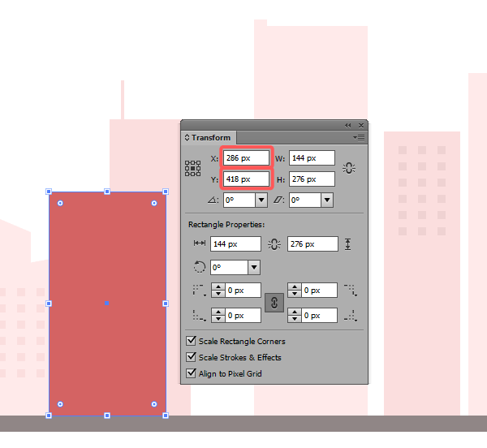Open the bottom-left corner type options

(199, 316)
